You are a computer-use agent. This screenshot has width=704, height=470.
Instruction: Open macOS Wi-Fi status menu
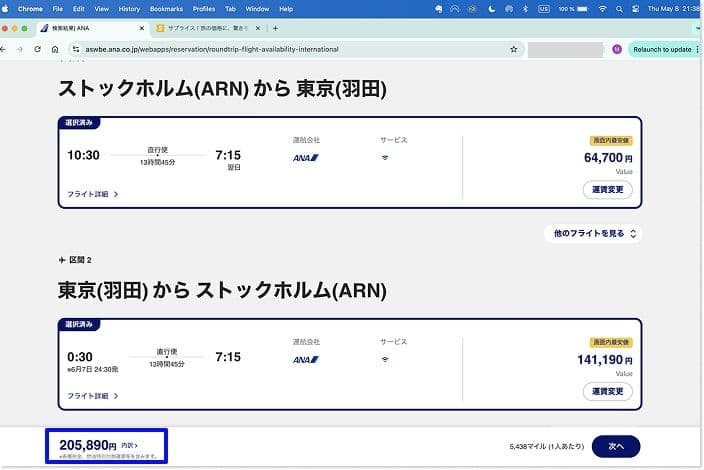point(602,8)
